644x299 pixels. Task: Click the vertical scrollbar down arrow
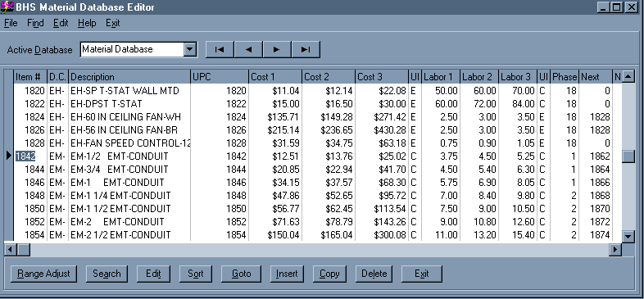(628, 236)
